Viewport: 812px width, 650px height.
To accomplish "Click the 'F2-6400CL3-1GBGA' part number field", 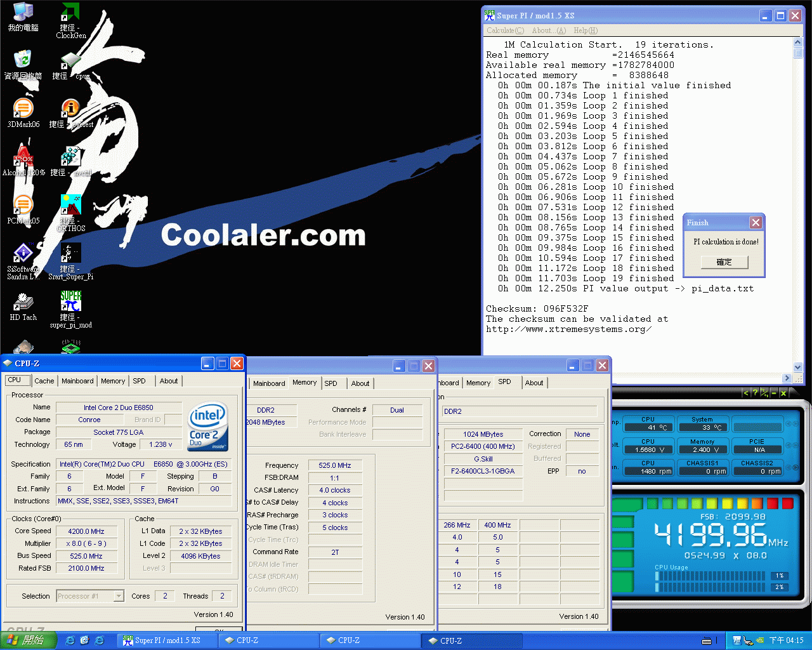I will [x=483, y=471].
